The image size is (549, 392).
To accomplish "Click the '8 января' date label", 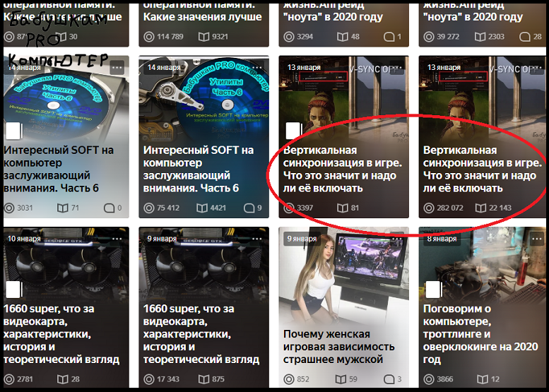I will coord(442,239).
